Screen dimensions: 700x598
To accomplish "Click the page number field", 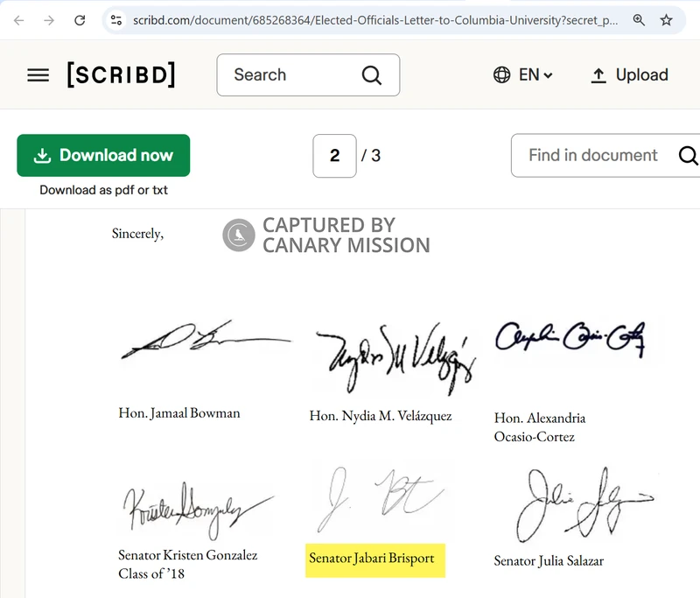I will point(334,156).
